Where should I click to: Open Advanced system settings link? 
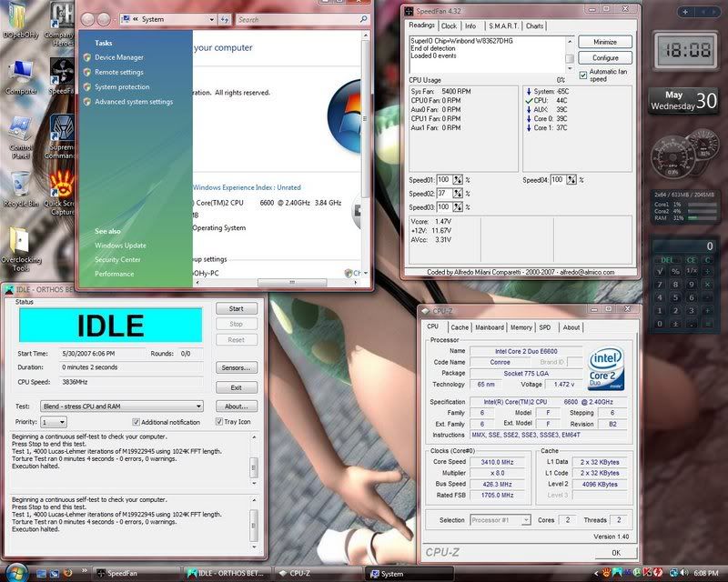pos(134,102)
